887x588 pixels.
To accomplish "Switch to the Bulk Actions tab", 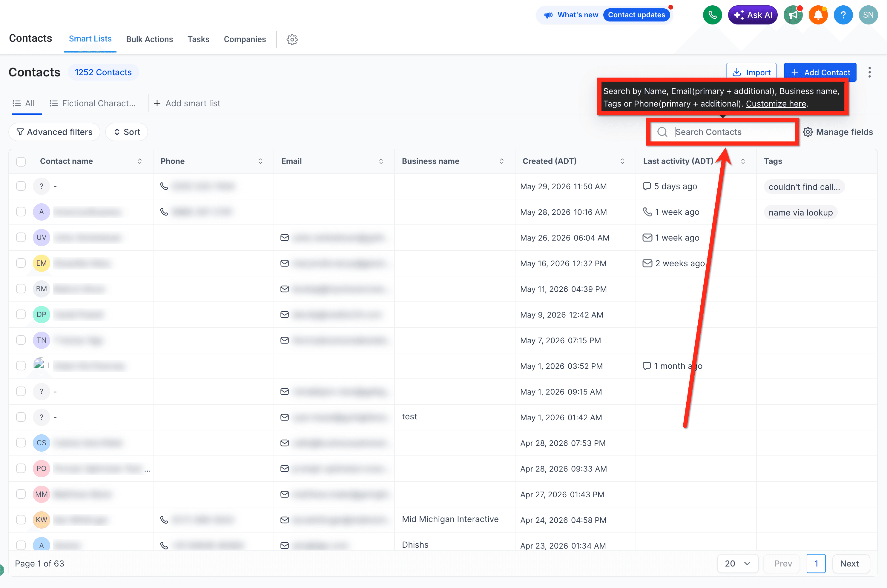I will [x=149, y=39].
